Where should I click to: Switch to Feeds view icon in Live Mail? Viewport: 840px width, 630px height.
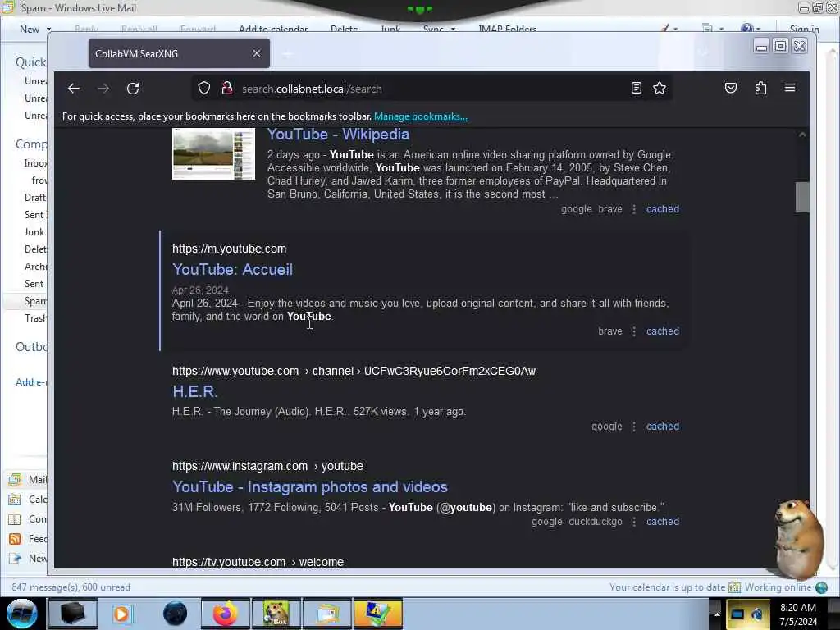[15, 539]
